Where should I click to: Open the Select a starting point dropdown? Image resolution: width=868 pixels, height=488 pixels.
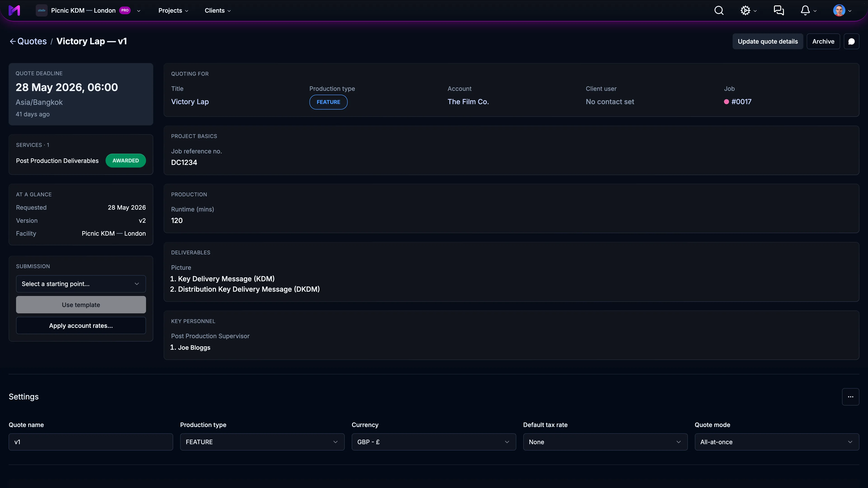click(81, 284)
